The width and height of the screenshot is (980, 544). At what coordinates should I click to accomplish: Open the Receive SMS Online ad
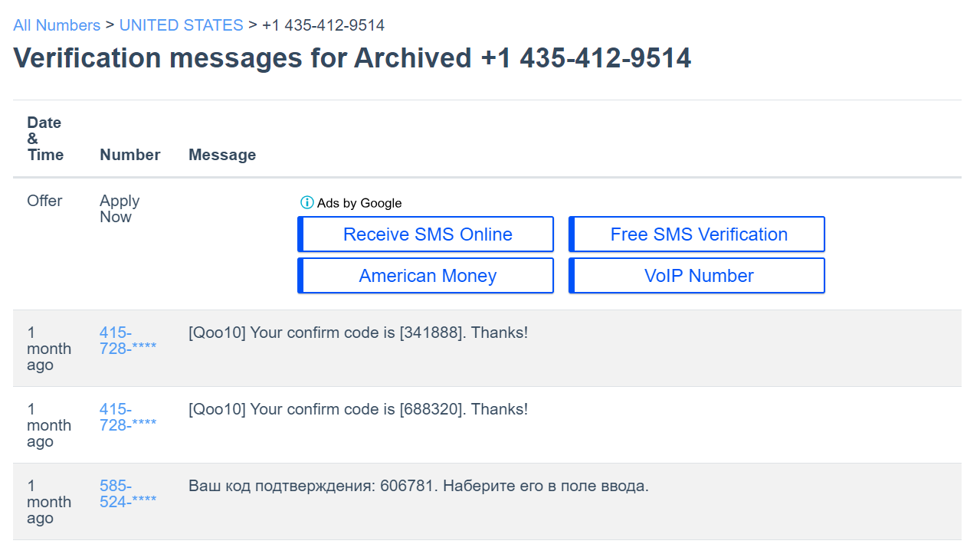click(x=425, y=234)
